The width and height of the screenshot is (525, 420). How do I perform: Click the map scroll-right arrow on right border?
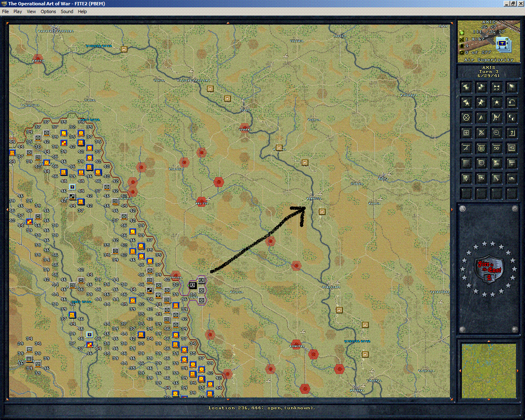(452, 210)
